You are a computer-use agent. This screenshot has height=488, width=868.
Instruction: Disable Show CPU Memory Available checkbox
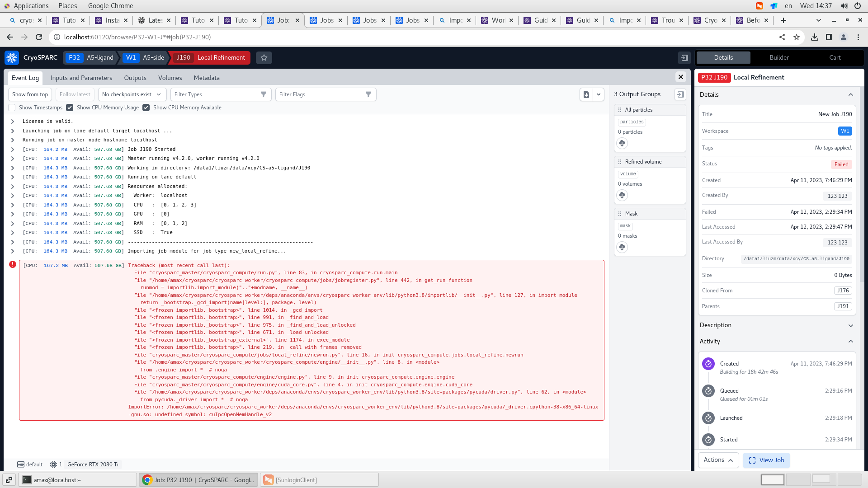pyautogui.click(x=146, y=108)
